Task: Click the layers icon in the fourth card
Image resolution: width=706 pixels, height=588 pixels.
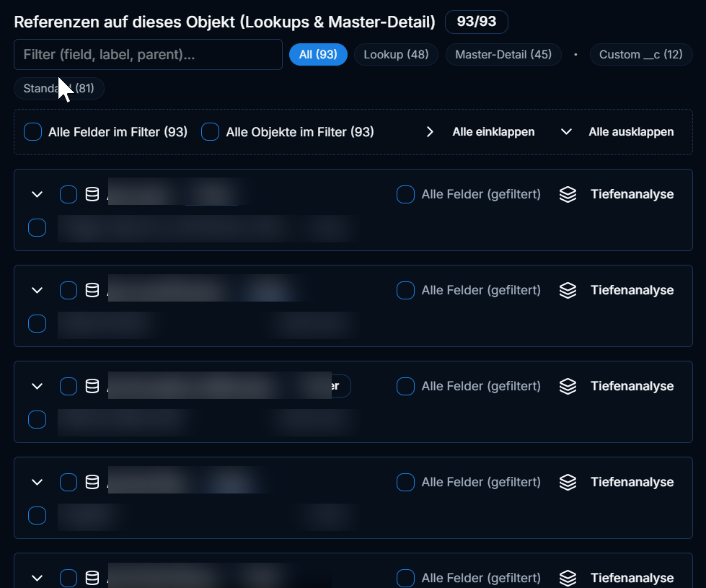Action: pos(568,483)
